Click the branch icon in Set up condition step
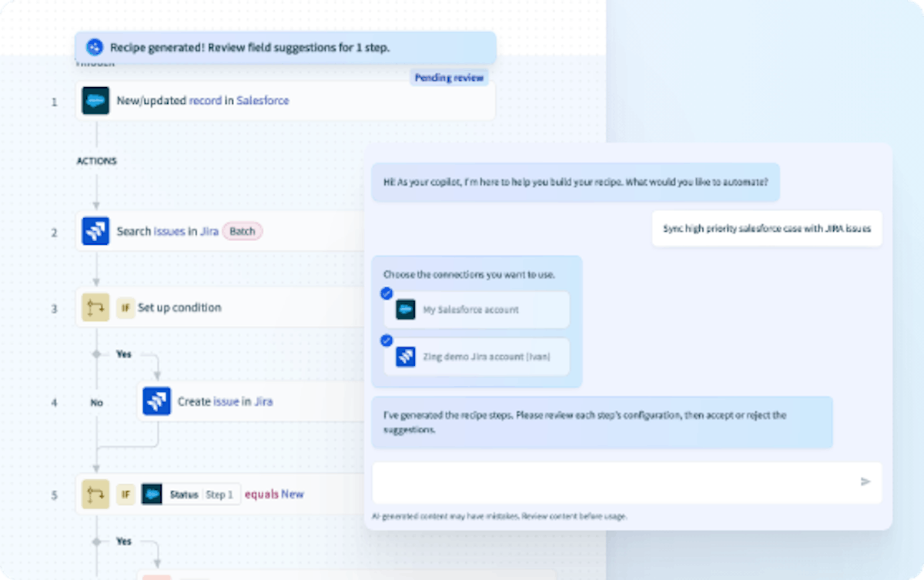Viewport: 924px width, 580px height. click(96, 308)
